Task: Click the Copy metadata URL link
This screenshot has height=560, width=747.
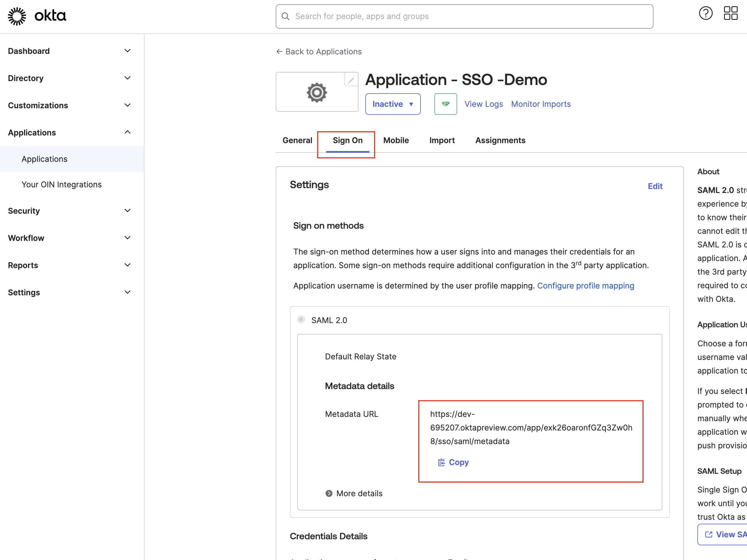Action: point(453,462)
